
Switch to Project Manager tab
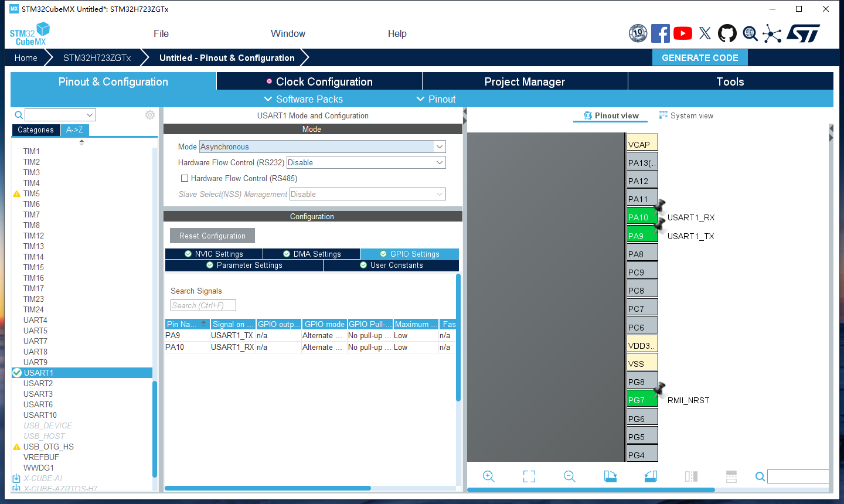(x=525, y=81)
